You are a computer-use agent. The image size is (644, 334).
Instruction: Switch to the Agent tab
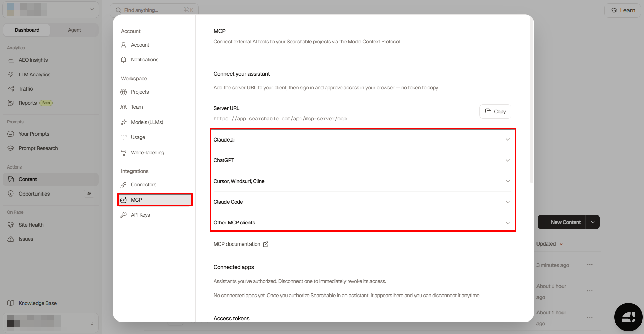point(74,30)
